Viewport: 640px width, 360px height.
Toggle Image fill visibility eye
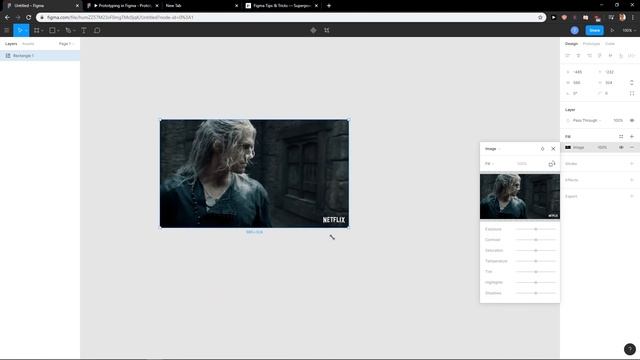point(621,147)
